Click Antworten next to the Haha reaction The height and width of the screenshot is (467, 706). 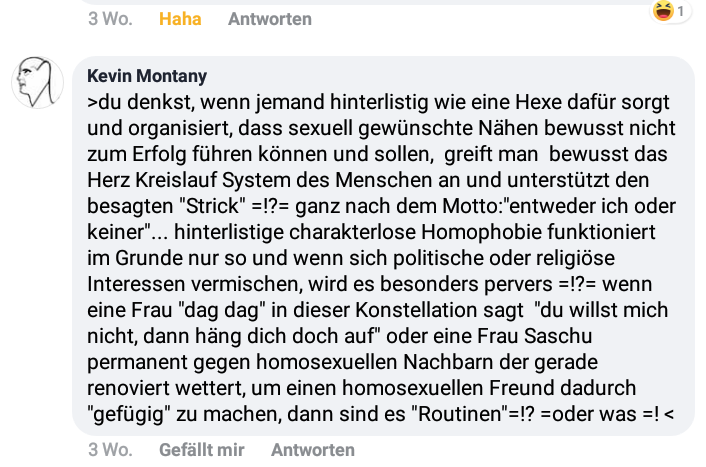(270, 19)
